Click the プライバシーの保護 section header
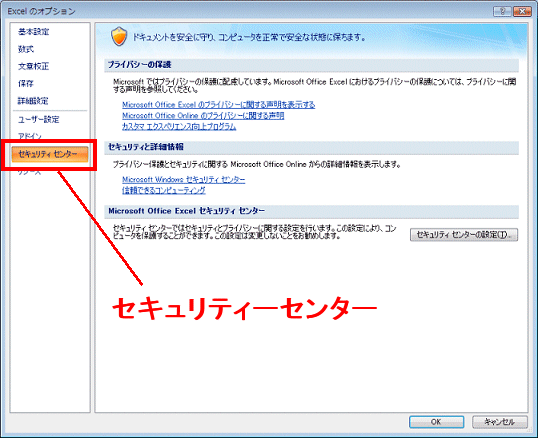This screenshot has height=438, width=538. (311, 65)
